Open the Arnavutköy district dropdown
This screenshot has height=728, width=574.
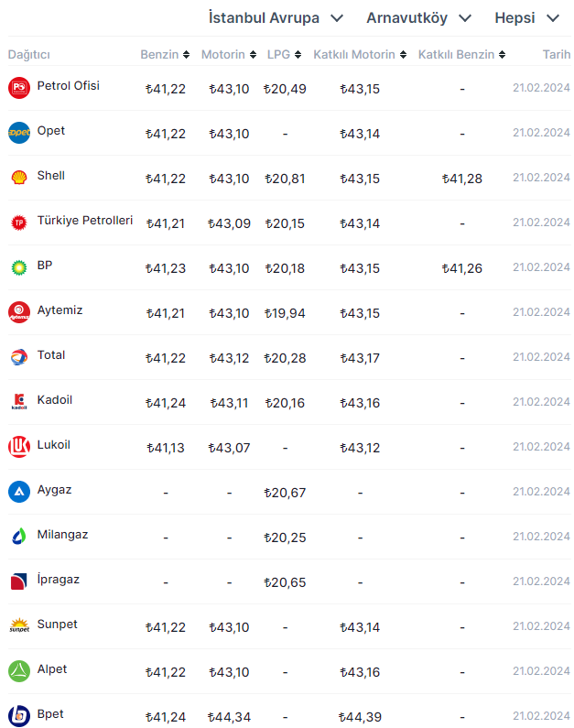tap(419, 18)
